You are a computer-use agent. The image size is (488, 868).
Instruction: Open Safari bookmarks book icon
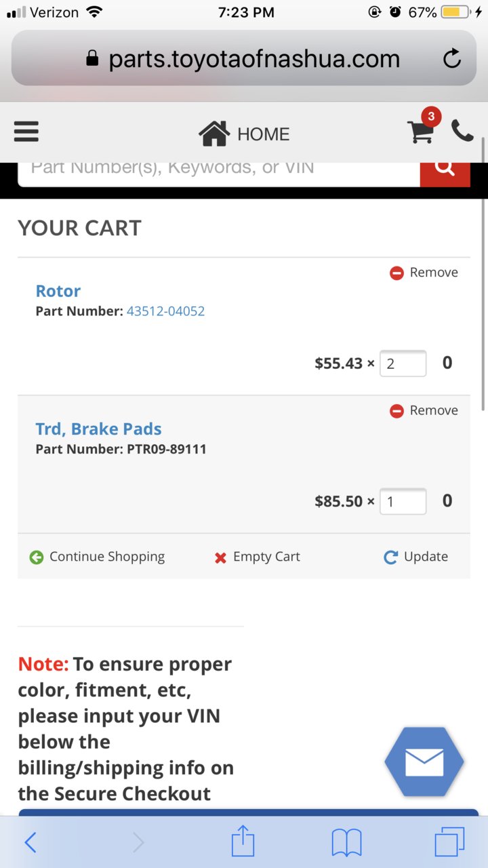pos(346,843)
